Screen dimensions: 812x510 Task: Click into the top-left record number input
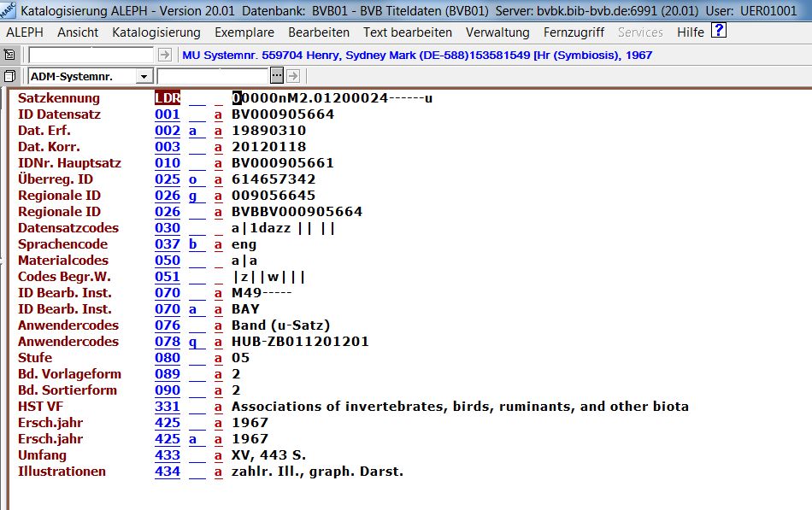[91, 55]
